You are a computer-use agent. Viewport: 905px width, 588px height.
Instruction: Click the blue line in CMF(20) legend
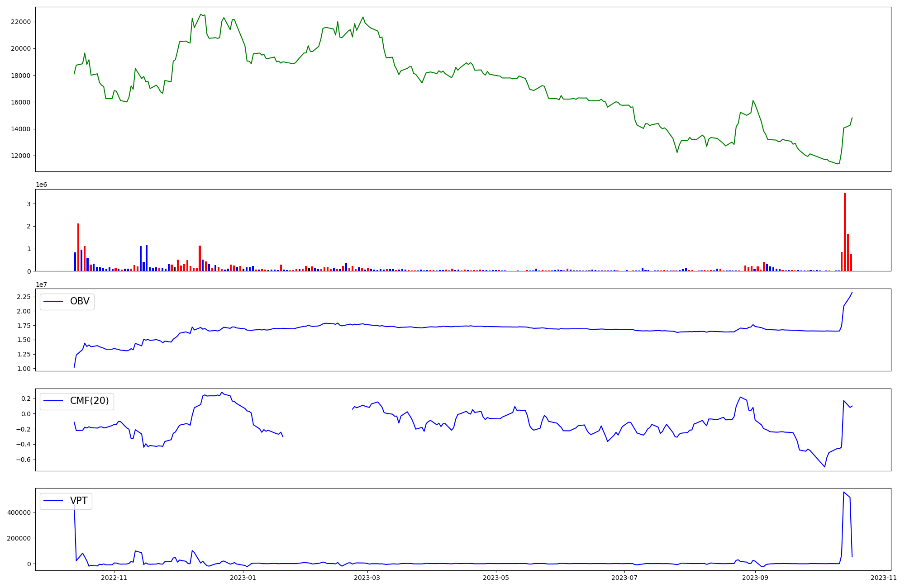click(x=53, y=401)
